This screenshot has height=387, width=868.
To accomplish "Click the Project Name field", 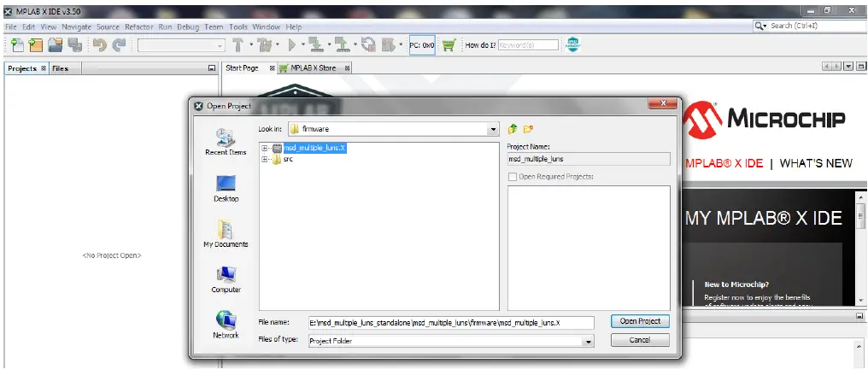I will pyautogui.click(x=589, y=159).
